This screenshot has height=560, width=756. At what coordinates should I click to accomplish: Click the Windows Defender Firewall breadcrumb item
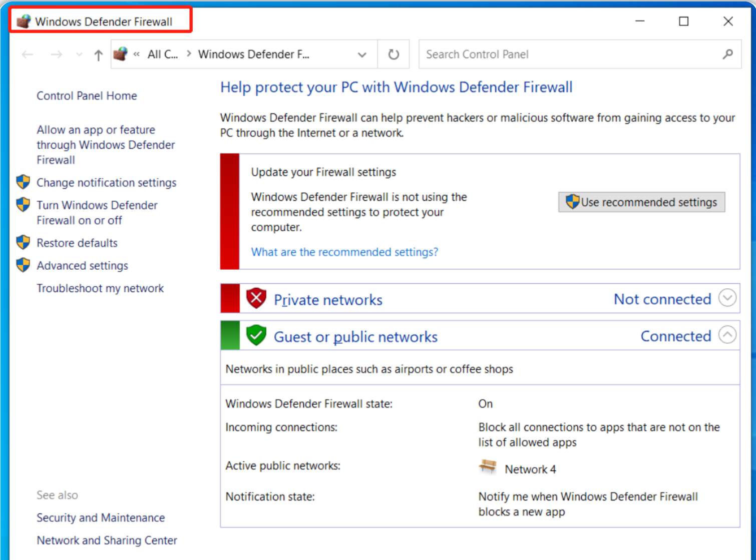[253, 55]
